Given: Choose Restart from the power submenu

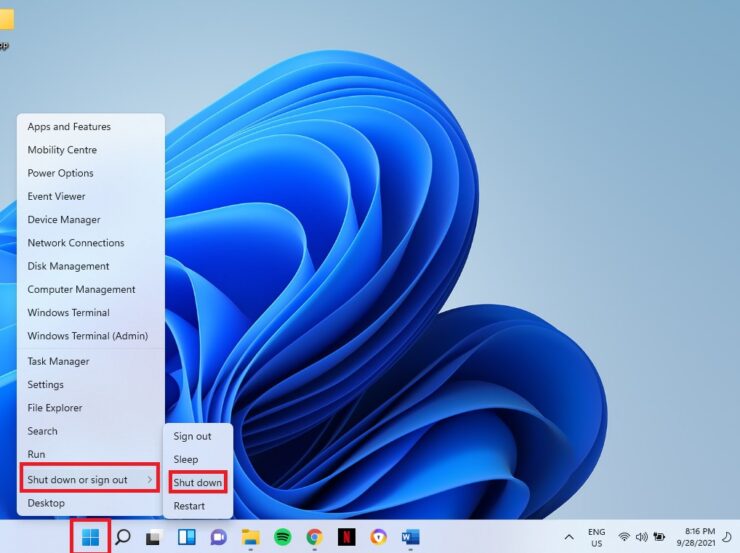Looking at the screenshot, I should (189, 506).
